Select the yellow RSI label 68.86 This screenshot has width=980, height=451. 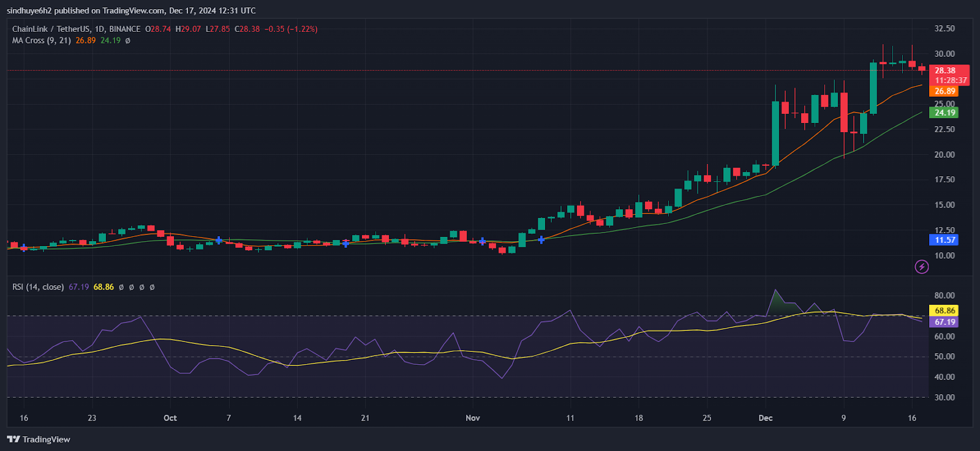point(943,311)
